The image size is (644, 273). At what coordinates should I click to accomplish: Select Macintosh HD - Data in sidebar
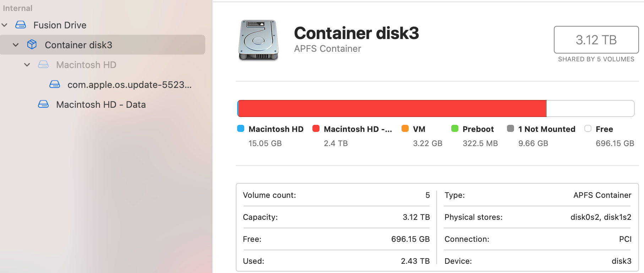click(101, 105)
